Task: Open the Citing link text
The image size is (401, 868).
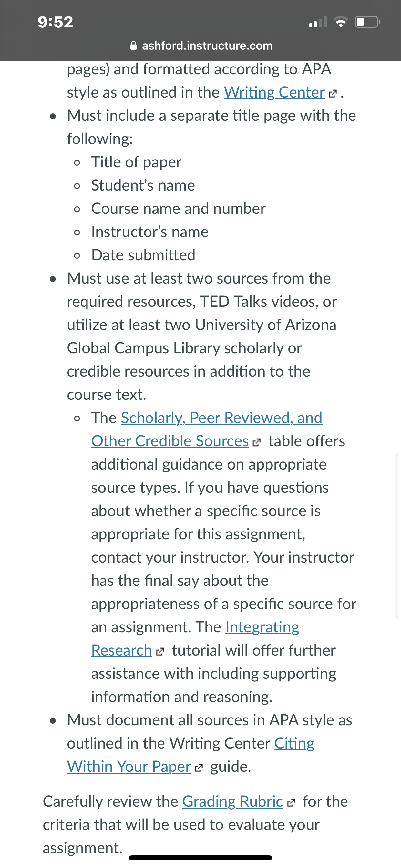Action: point(294,743)
